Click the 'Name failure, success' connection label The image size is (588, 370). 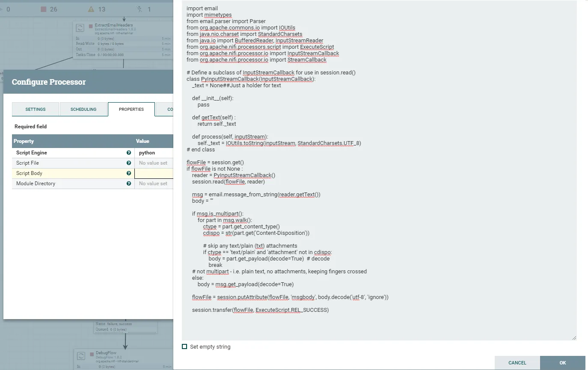click(114, 324)
